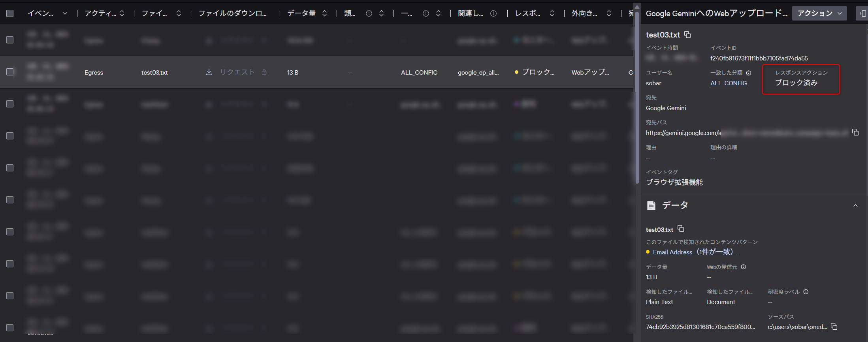
Task: Select destination value Google Gemini
Action: click(x=666, y=108)
